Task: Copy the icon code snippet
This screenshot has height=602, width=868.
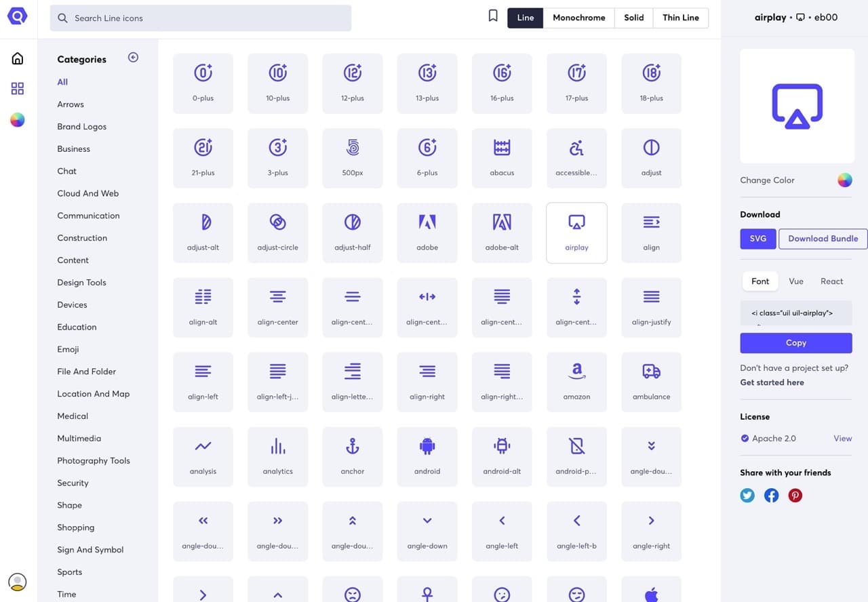Action: tap(796, 343)
